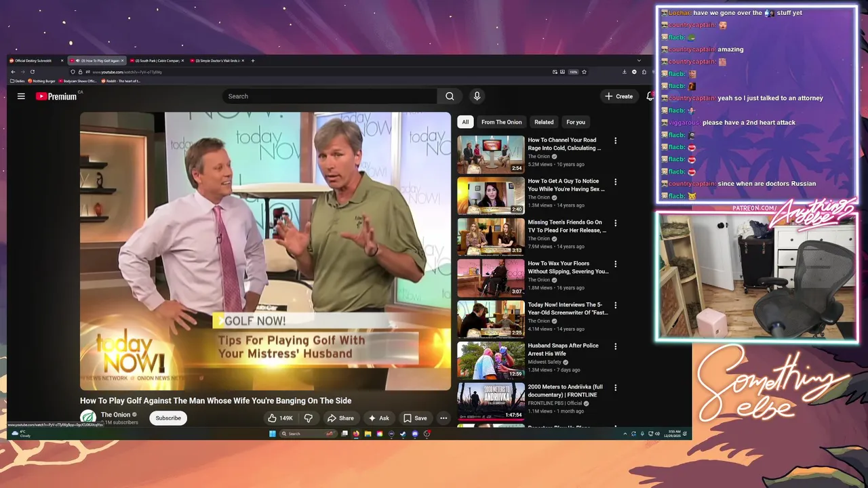This screenshot has height=488, width=868.
Task: Open Steam from the taskbar
Action: point(403,434)
